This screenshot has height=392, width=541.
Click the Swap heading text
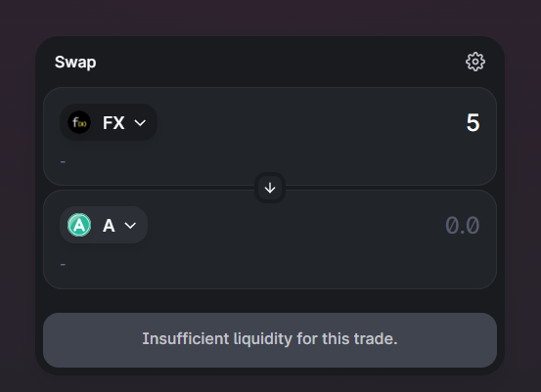[x=75, y=63]
